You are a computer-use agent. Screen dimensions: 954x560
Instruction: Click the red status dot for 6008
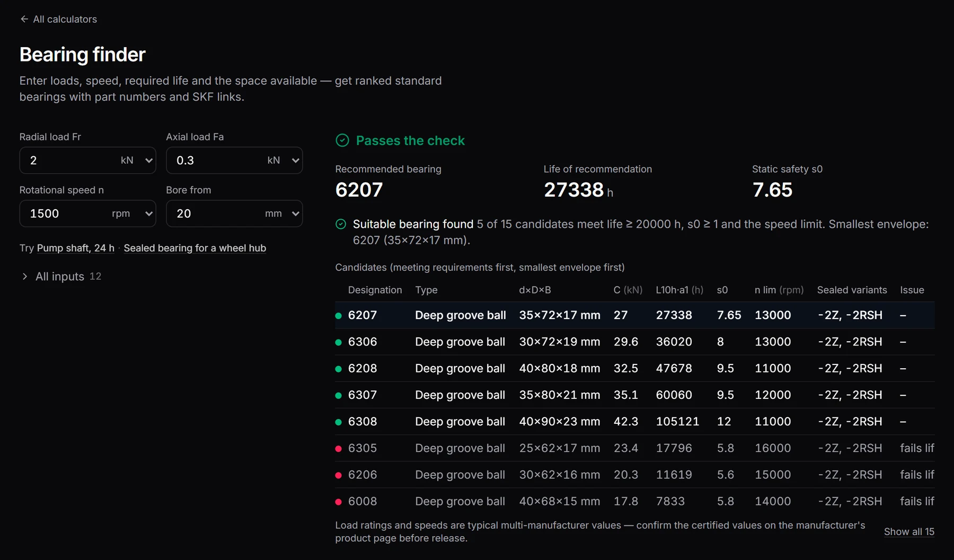pos(339,502)
